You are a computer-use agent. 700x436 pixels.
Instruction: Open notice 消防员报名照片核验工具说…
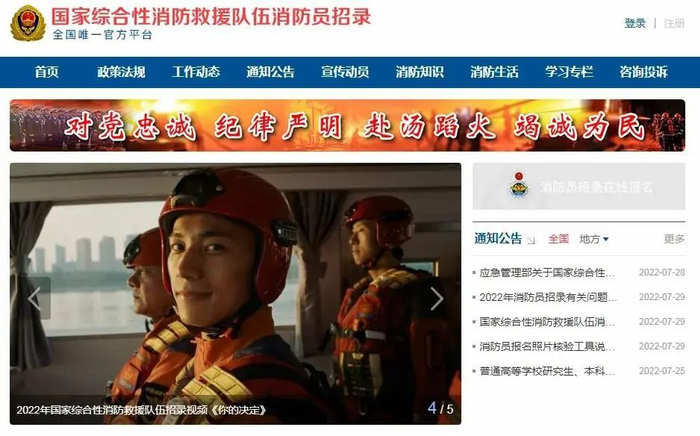pyautogui.click(x=547, y=346)
